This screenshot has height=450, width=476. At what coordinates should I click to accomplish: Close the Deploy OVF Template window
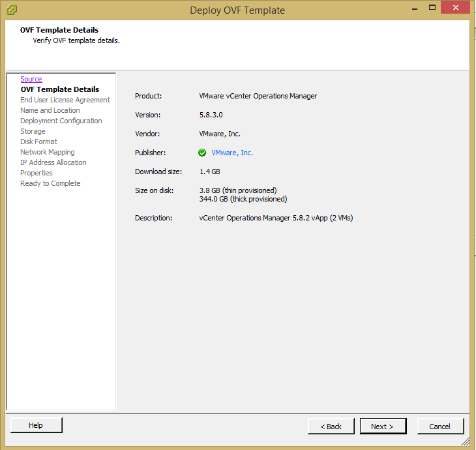click(x=455, y=8)
